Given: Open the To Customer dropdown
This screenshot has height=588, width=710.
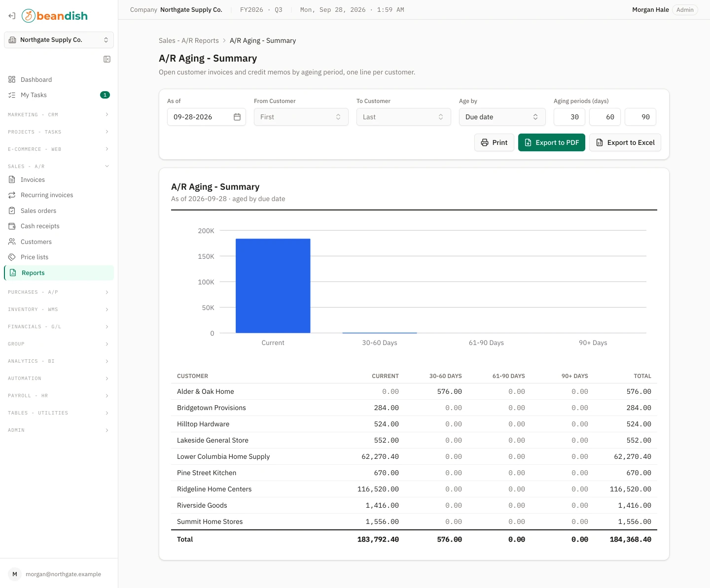Looking at the screenshot, I should coord(404,117).
